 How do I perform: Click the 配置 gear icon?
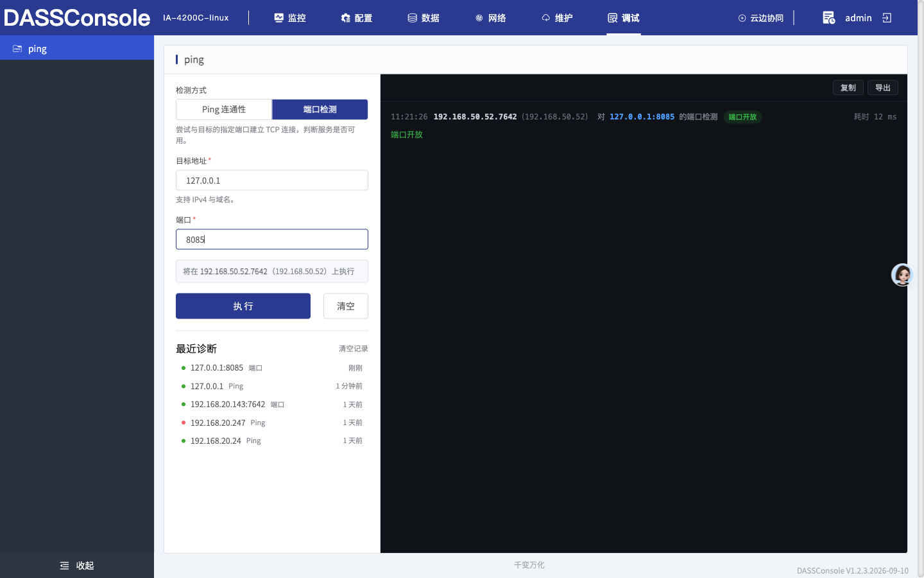pyautogui.click(x=346, y=18)
